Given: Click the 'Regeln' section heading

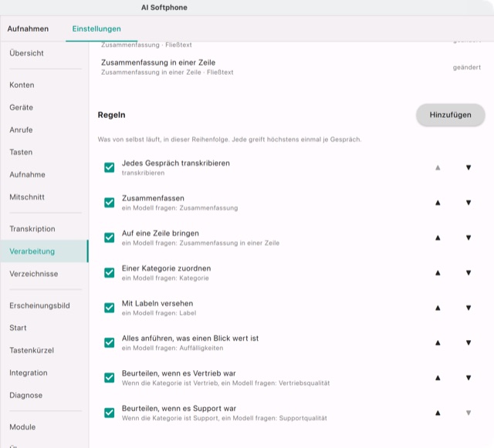Looking at the screenshot, I should click(x=111, y=115).
